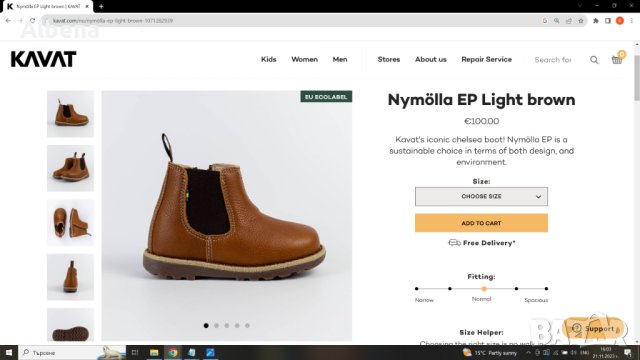Open a new browser tab
640x360 pixels.
pos(101,6)
